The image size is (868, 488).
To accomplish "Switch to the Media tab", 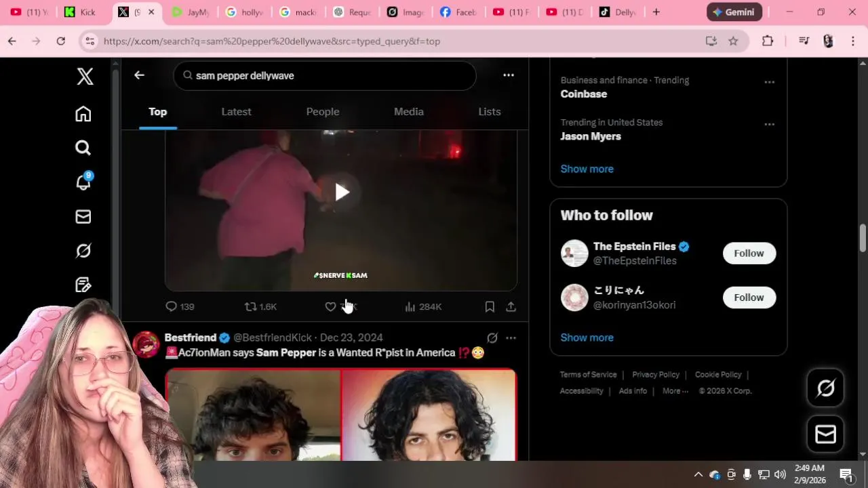I will [x=409, y=112].
